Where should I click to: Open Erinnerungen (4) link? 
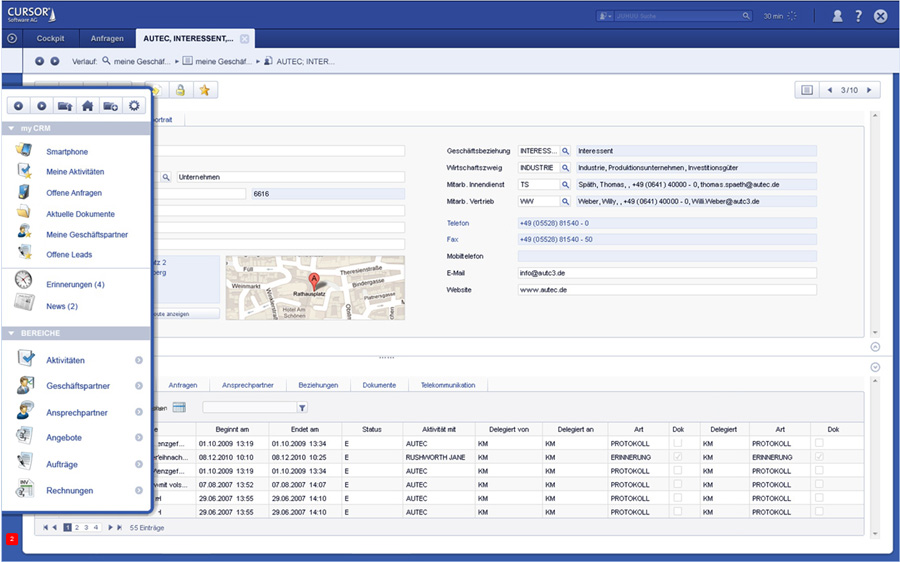75,285
